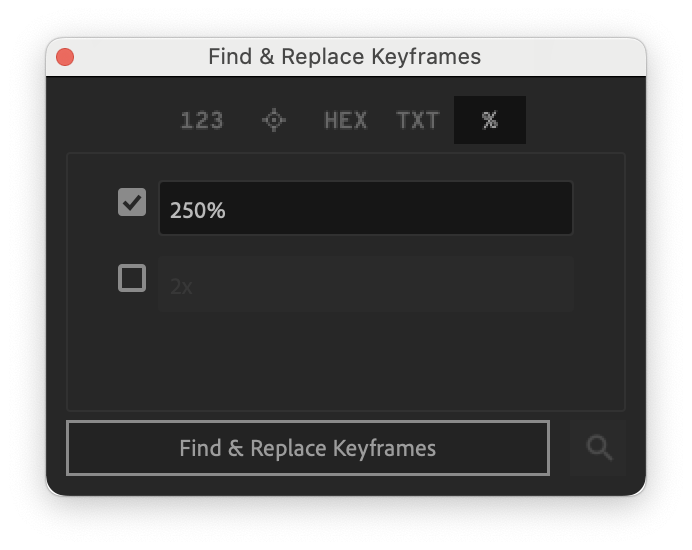
Task: Select the % percentage mode tab
Action: point(490,120)
